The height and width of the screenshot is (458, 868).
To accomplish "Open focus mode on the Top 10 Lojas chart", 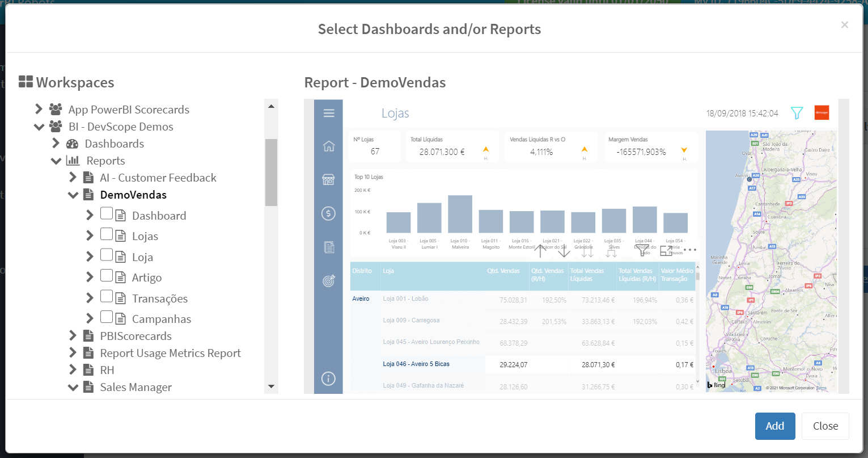I will pos(665,251).
